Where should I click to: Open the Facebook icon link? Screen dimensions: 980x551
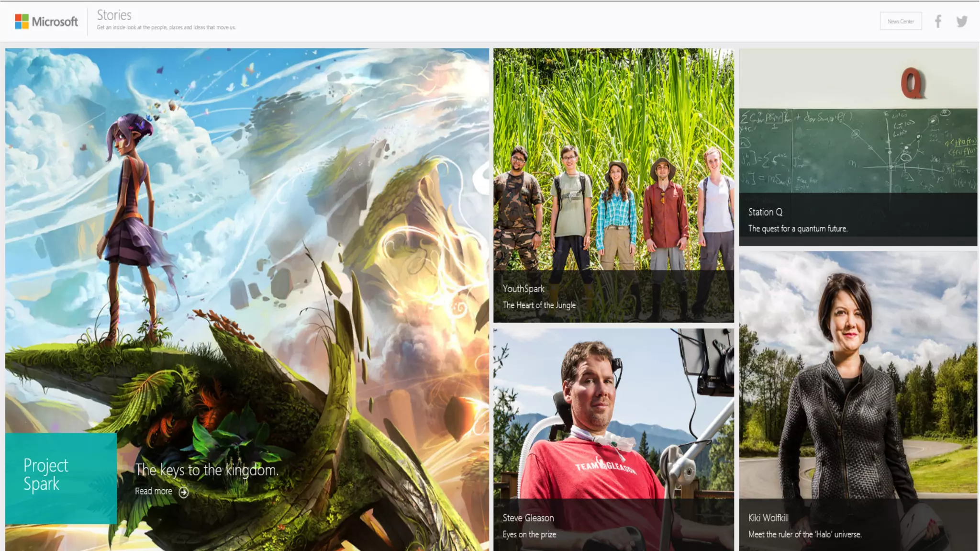(938, 22)
